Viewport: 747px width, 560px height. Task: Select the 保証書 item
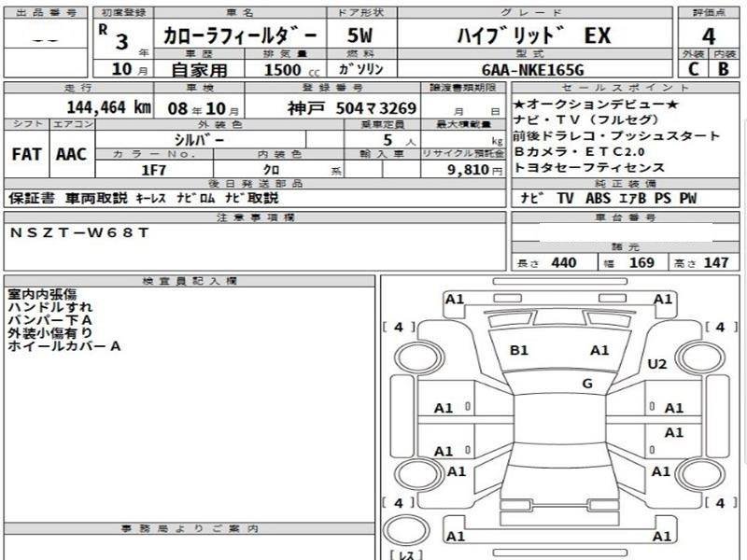pyautogui.click(x=32, y=198)
